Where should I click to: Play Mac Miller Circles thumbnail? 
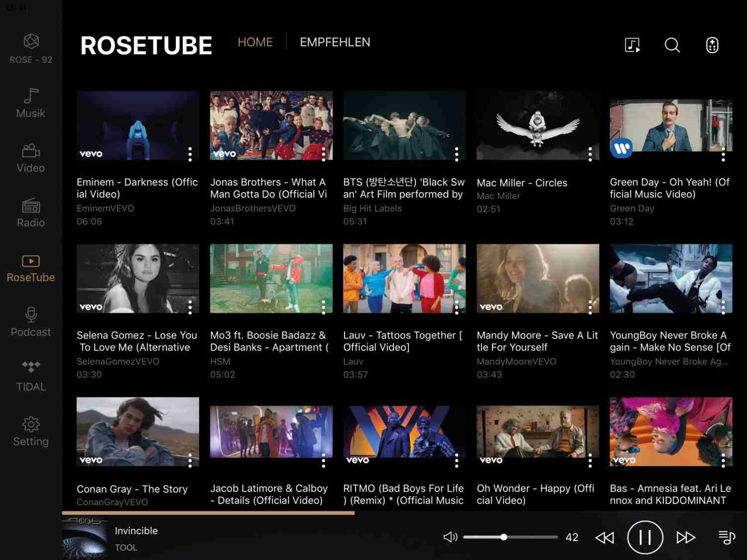point(538,125)
